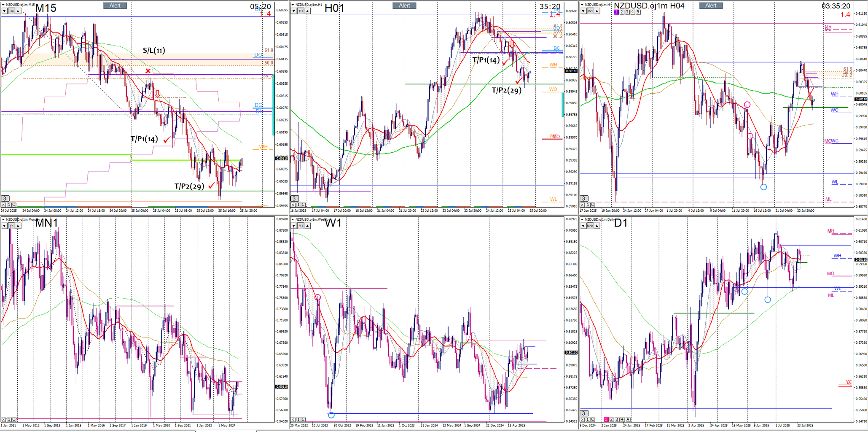Click the W1 timeframe button on the H04 chart
868x432 pixels.
point(590,11)
